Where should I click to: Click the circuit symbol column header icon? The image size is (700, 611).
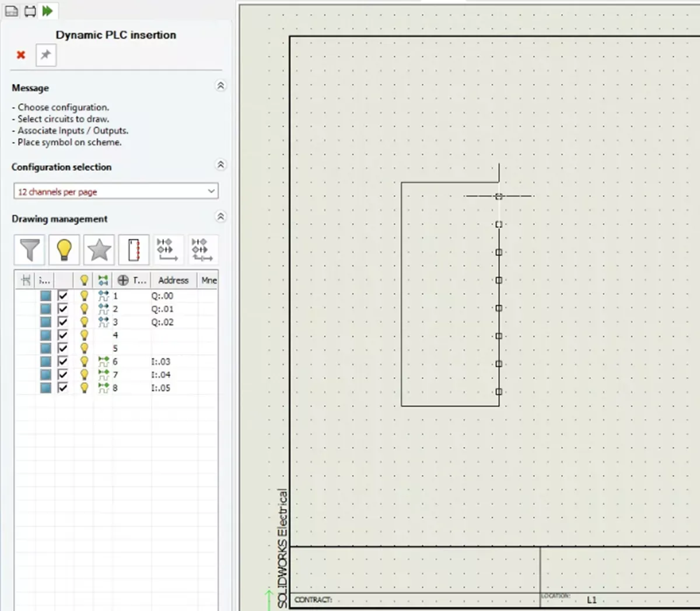[x=26, y=280]
